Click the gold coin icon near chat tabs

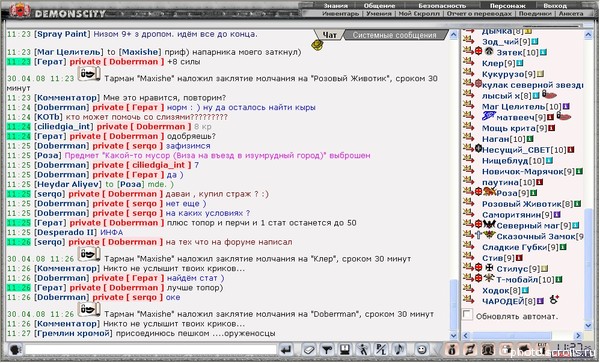(317, 45)
